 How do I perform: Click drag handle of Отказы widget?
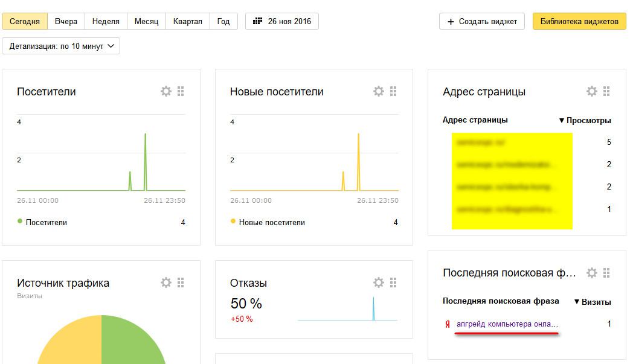tap(393, 283)
